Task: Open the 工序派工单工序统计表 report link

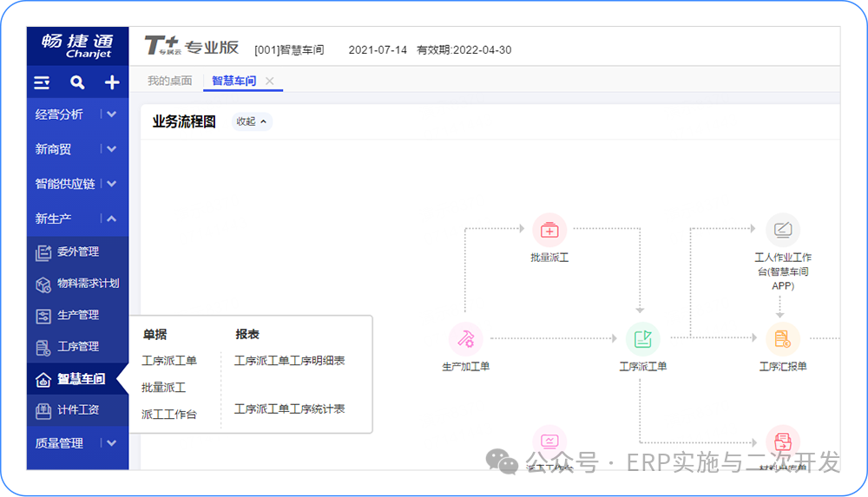Action: pyautogui.click(x=289, y=409)
